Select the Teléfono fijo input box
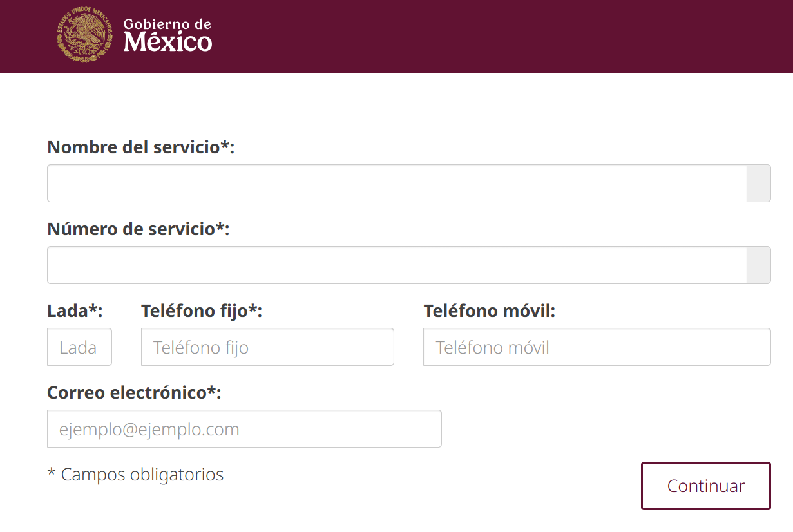 [267, 347]
